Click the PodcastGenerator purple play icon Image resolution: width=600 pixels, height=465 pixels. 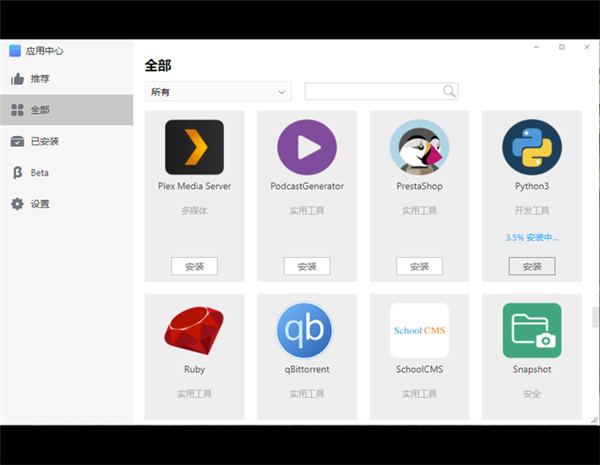pyautogui.click(x=306, y=148)
